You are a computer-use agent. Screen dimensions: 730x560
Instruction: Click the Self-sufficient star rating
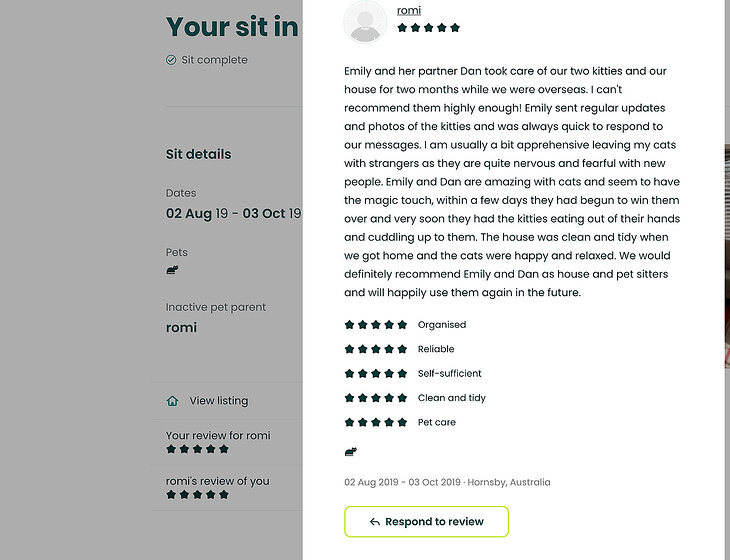tap(375, 374)
